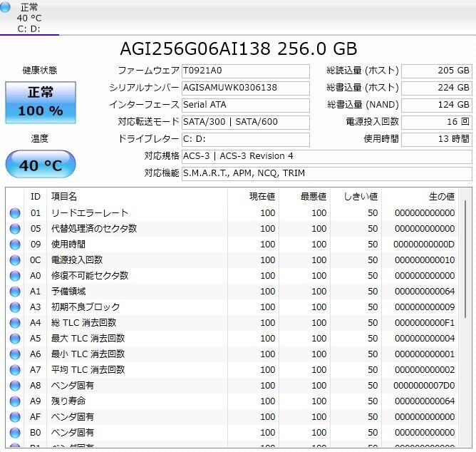Click the status icon next to 予備領域
Screen dimensions: 476x452
click(15, 292)
